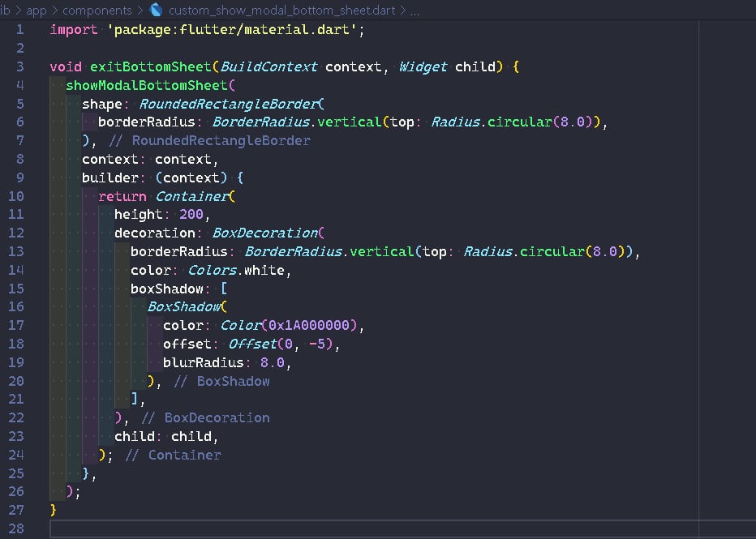The height and width of the screenshot is (539, 756).
Task: Click the showModalBottomSheet call
Action: (147, 85)
